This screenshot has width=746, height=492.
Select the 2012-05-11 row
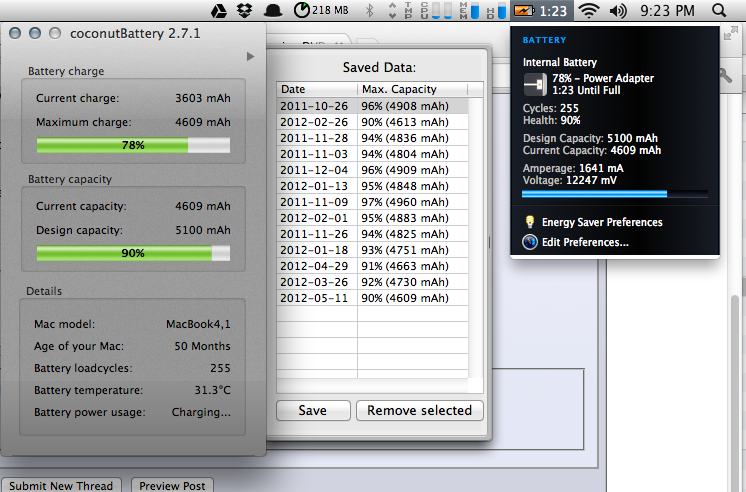click(x=373, y=298)
